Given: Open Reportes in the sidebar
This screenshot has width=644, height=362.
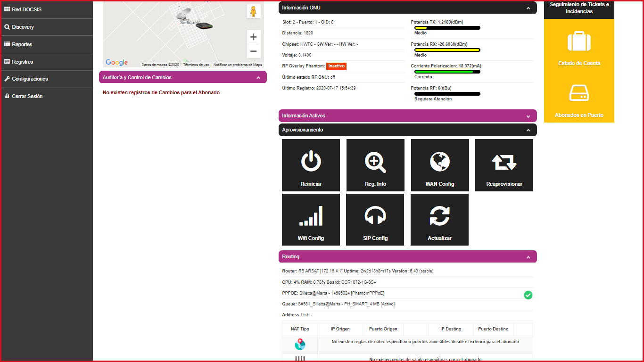Looking at the screenshot, I should pos(22,44).
